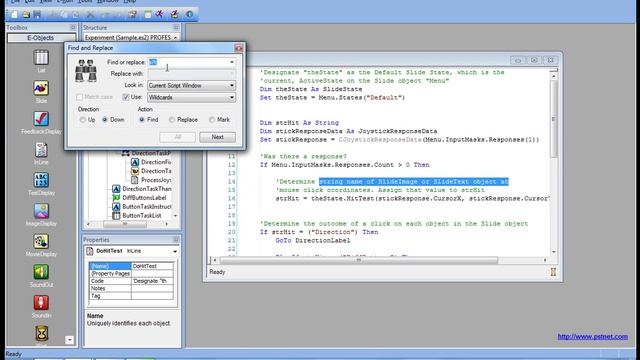Toggle the Match case checkbox
The height and width of the screenshot is (360, 640).
pyautogui.click(x=80, y=97)
